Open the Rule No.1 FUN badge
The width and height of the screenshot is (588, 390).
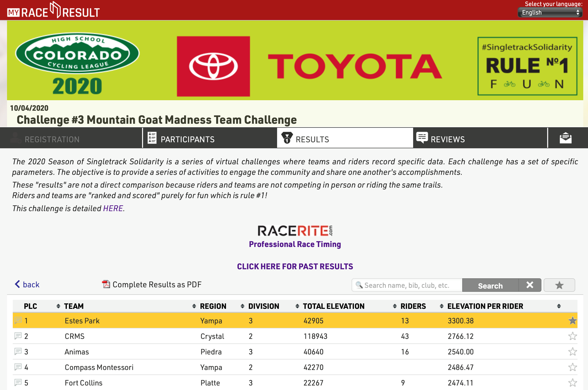[x=527, y=66]
